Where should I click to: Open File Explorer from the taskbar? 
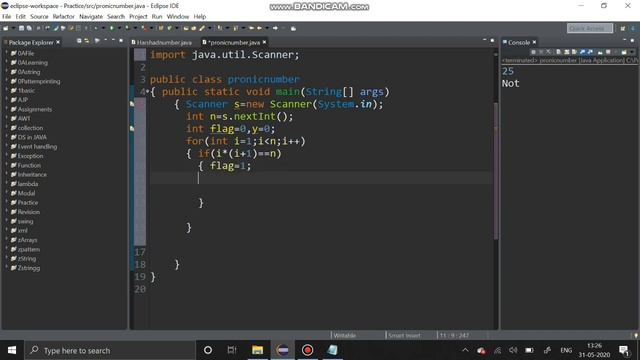click(x=257, y=350)
